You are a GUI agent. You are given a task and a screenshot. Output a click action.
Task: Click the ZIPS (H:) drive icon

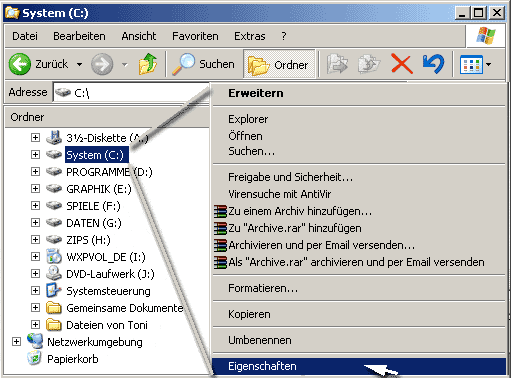[x=54, y=240]
